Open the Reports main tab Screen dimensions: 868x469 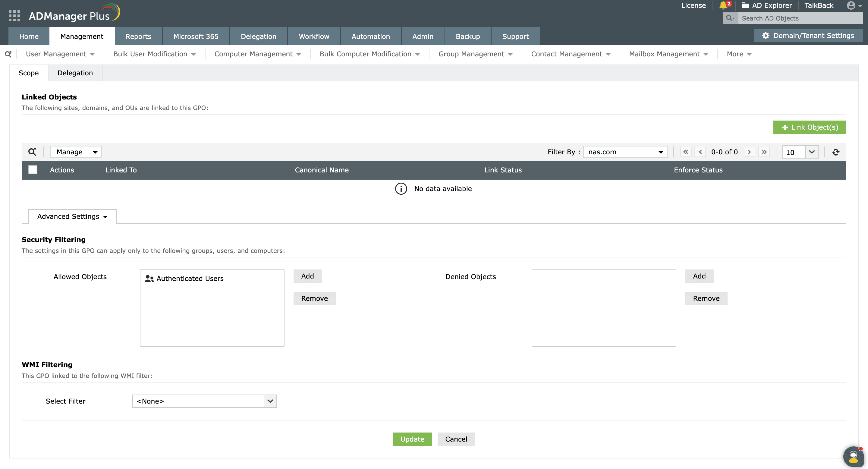click(138, 36)
